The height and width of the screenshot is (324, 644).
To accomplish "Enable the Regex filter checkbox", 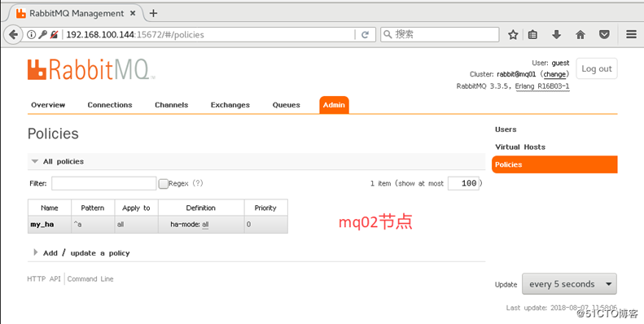I will click(163, 183).
